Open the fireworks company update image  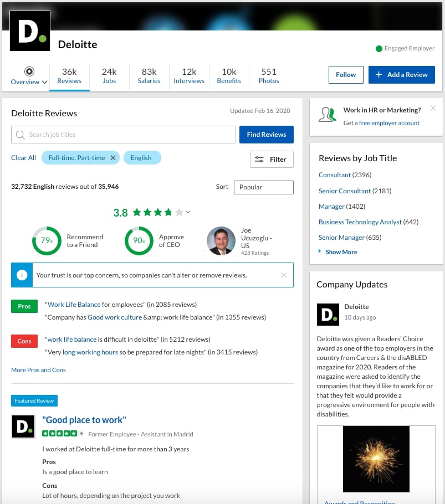pyautogui.click(x=376, y=459)
